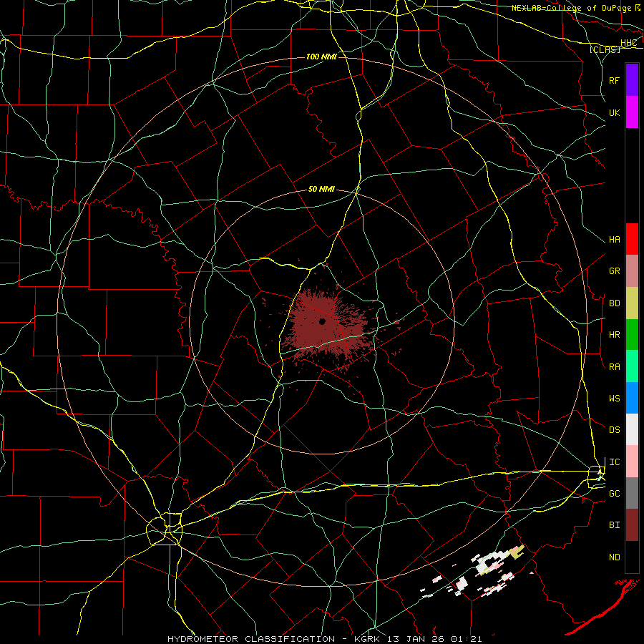Click the 13 JAN 26 date stamp
The width and height of the screenshot is (644, 644).
pyautogui.click(x=415, y=639)
